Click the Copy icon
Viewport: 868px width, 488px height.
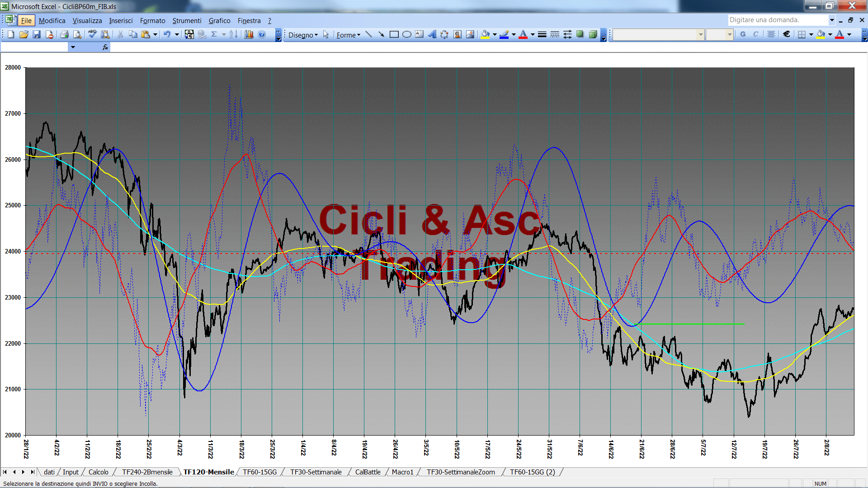133,34
